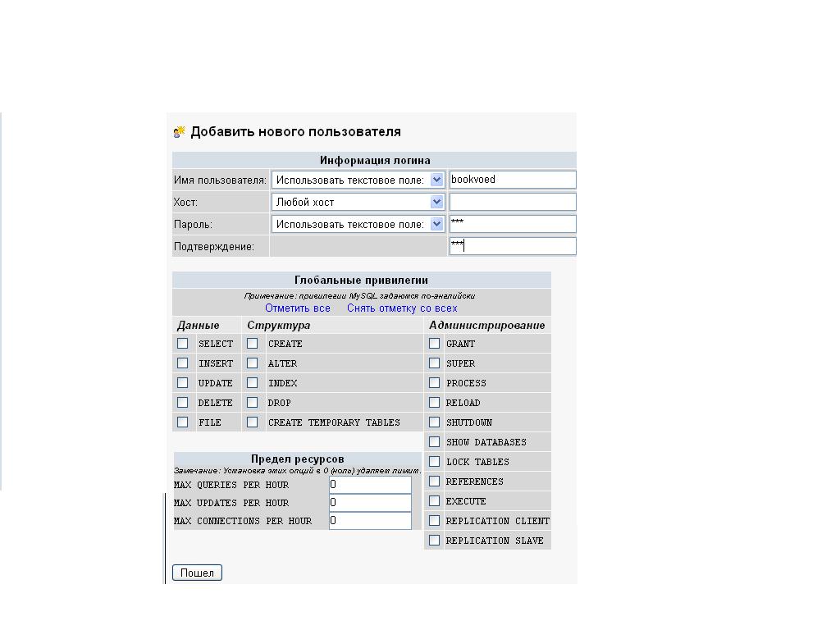Focus the username field containing bookvoed
840x630 pixels.
[513, 180]
